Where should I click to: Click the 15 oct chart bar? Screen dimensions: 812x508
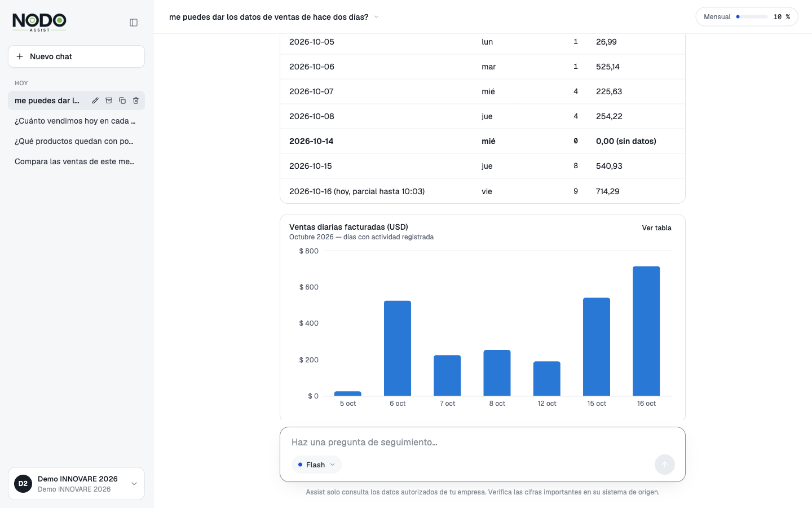pyautogui.click(x=597, y=347)
